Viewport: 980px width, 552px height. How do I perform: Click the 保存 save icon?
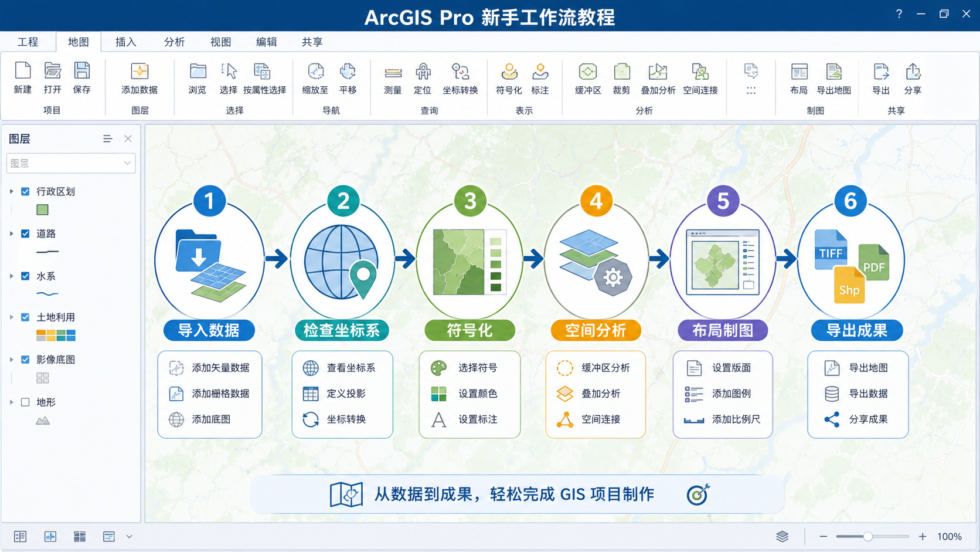coord(82,71)
